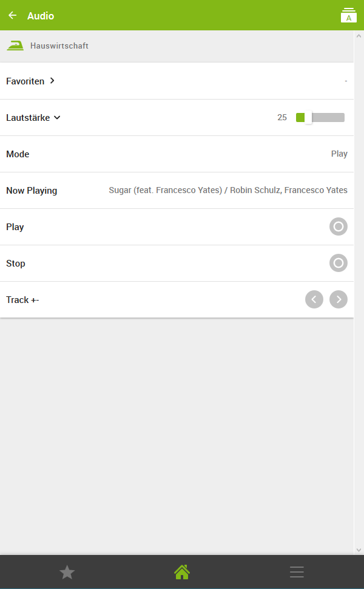Expand the Lautstärke dropdown arrow
The height and width of the screenshot is (589, 364).
[x=57, y=118]
